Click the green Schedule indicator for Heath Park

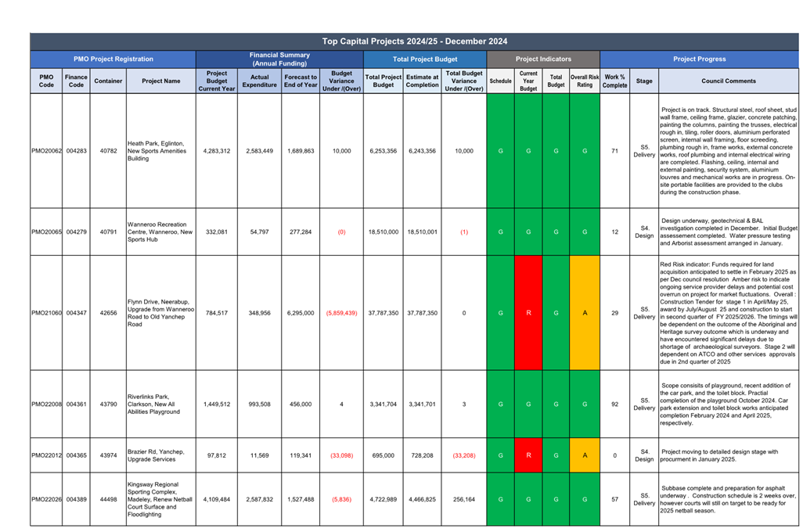[500, 151]
